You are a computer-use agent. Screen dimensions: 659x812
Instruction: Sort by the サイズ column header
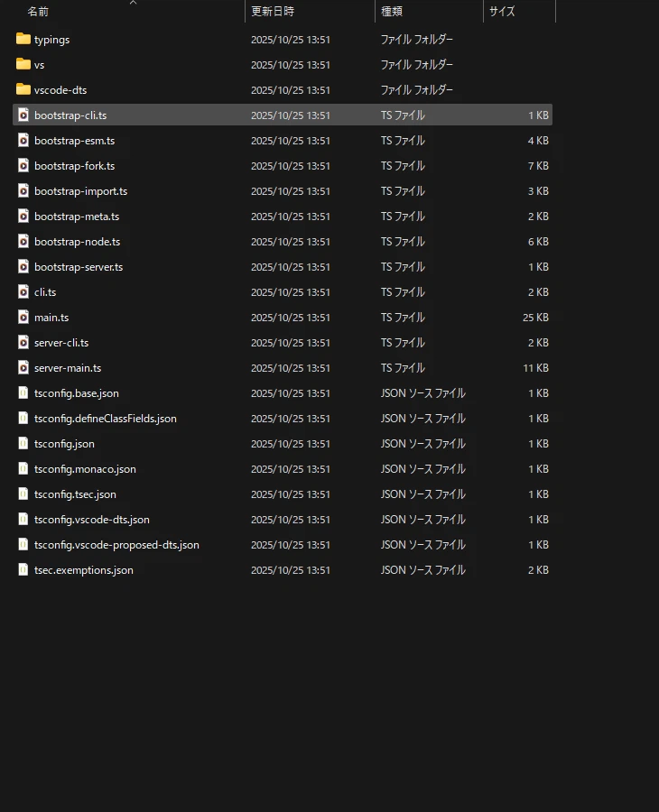502,12
